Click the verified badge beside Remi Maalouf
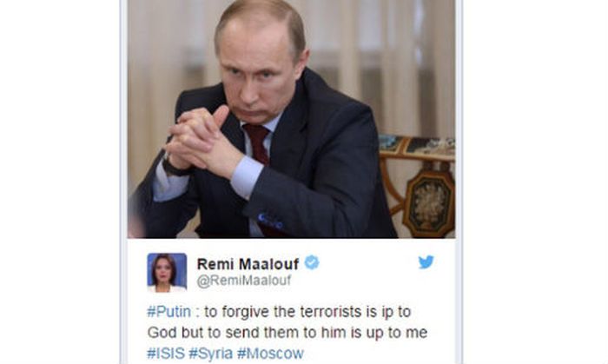Image resolution: width=608 pixels, height=364 pixels. (x=312, y=263)
